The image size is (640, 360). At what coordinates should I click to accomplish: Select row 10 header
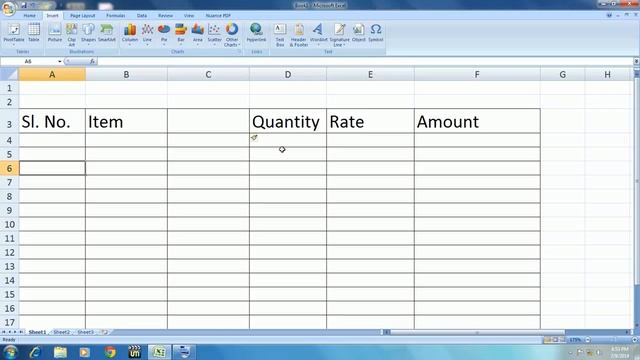(x=9, y=224)
